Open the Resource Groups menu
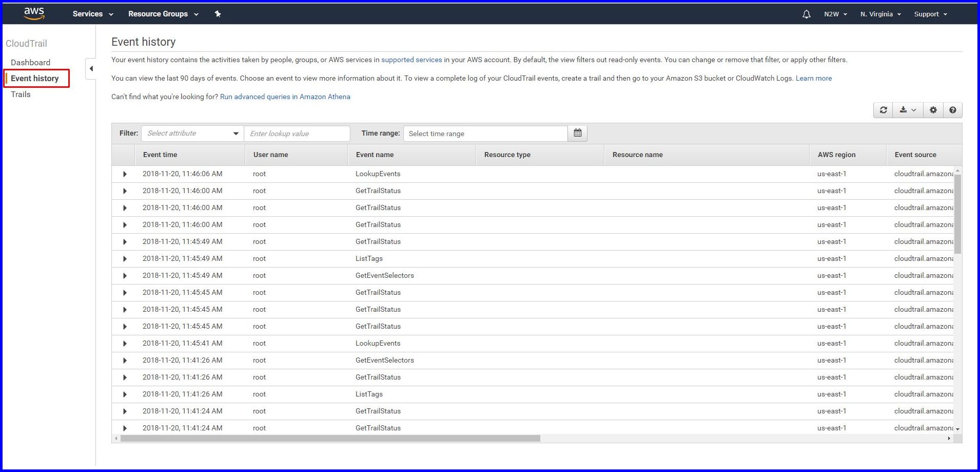980x472 pixels. tap(163, 14)
